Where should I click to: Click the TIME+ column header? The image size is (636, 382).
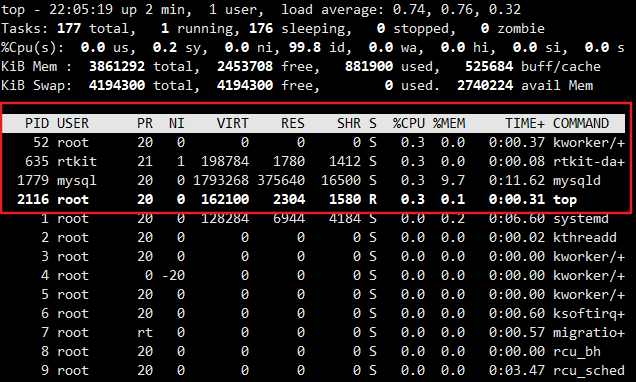point(525,123)
